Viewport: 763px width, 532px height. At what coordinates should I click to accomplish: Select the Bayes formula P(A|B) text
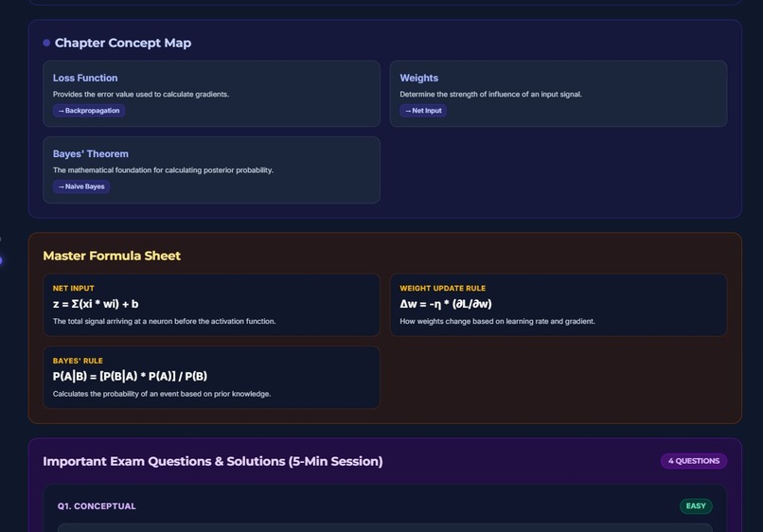tap(130, 376)
